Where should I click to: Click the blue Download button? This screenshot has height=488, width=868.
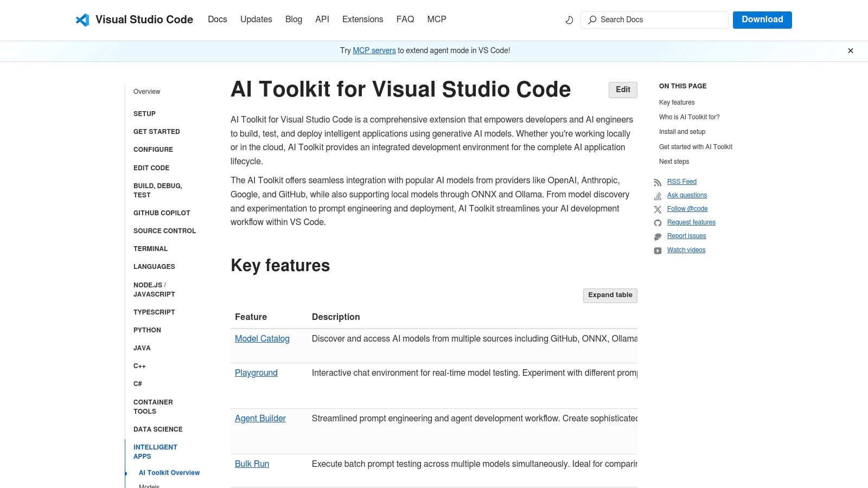tap(762, 20)
